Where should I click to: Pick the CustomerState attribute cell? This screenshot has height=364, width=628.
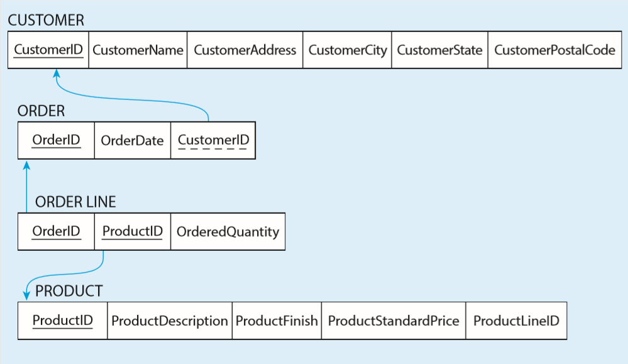439,50
